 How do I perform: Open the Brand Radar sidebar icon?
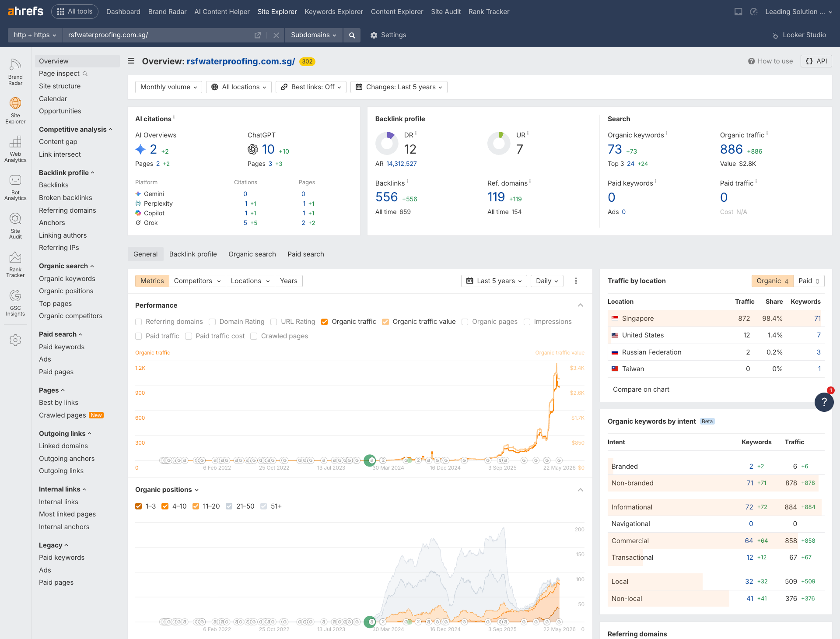[x=15, y=71]
